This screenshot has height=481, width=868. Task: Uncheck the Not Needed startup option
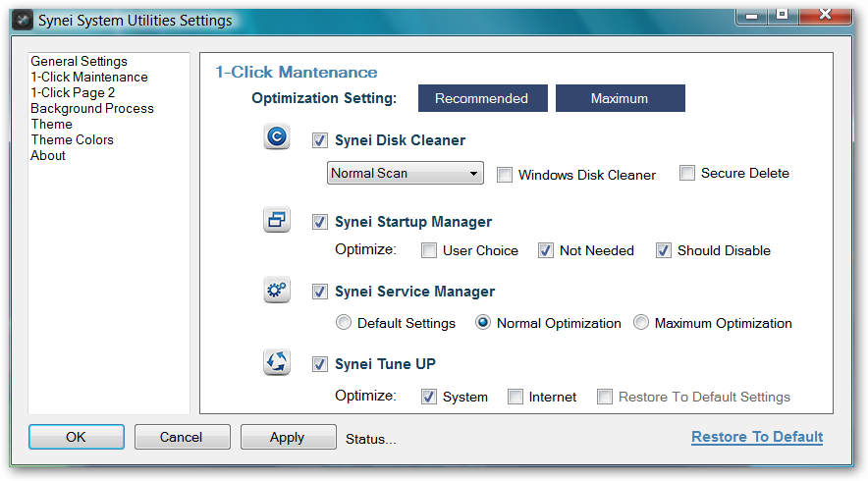tap(545, 250)
